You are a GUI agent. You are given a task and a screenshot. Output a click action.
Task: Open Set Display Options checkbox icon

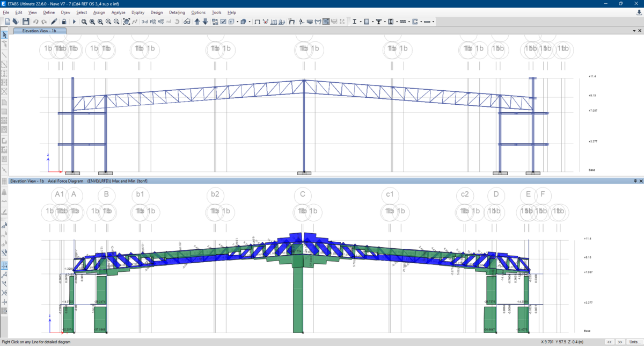coord(223,21)
